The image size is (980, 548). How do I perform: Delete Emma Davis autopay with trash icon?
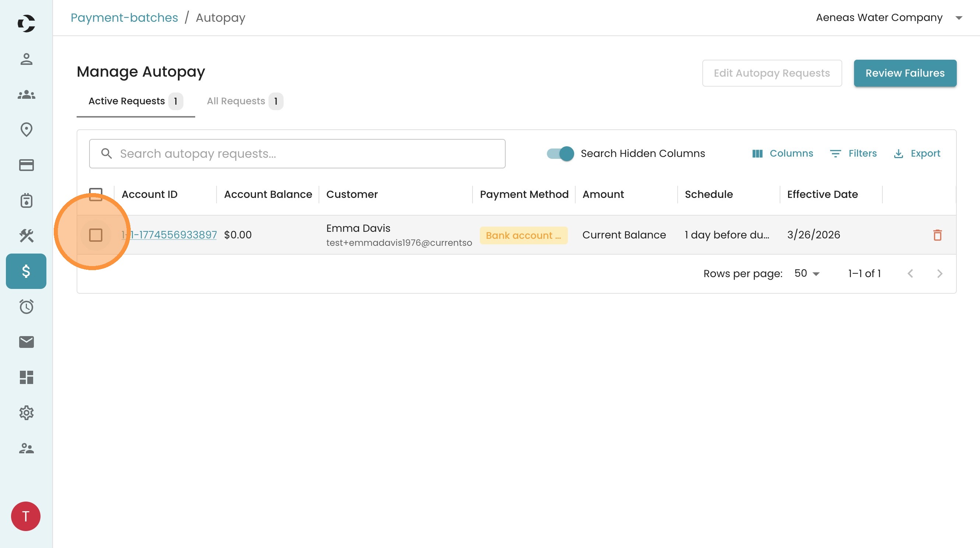[x=937, y=235]
